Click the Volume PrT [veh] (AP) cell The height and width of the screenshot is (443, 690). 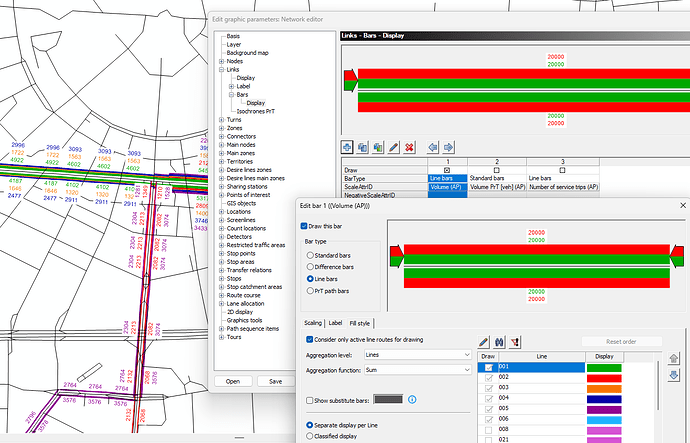497,187
